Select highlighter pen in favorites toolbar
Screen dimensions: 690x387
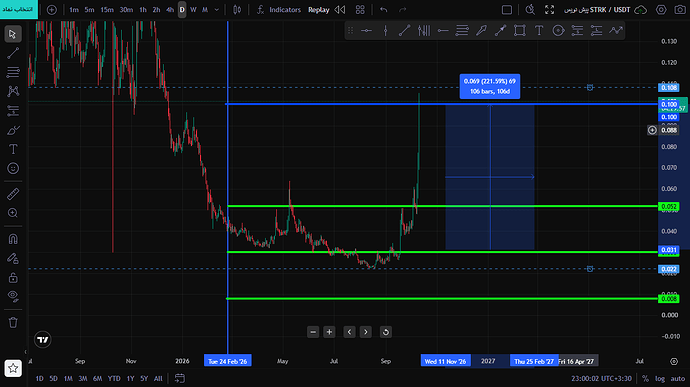[x=481, y=30]
